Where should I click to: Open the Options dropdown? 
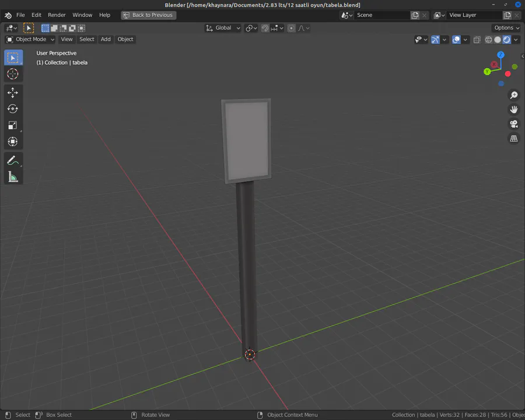tap(506, 28)
